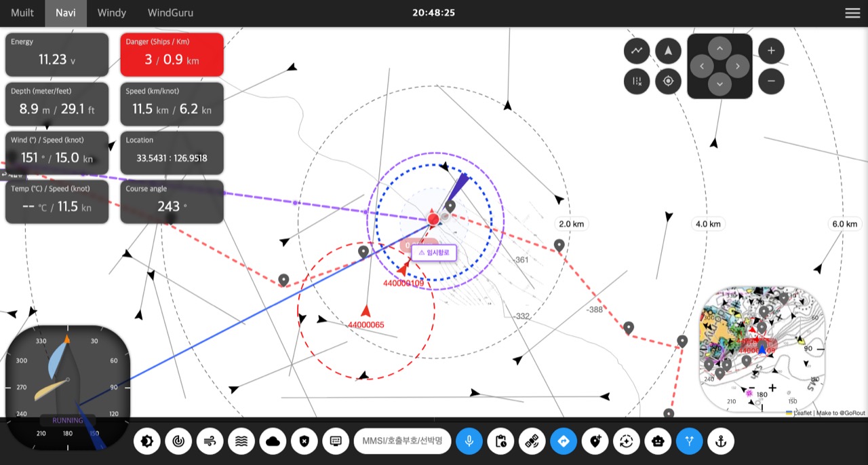Open the Leaflet attribution link

click(802, 413)
